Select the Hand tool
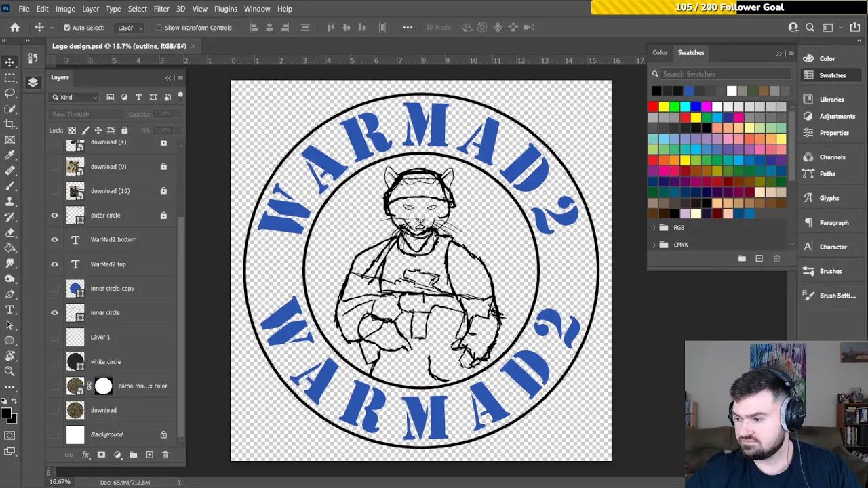 point(9,356)
